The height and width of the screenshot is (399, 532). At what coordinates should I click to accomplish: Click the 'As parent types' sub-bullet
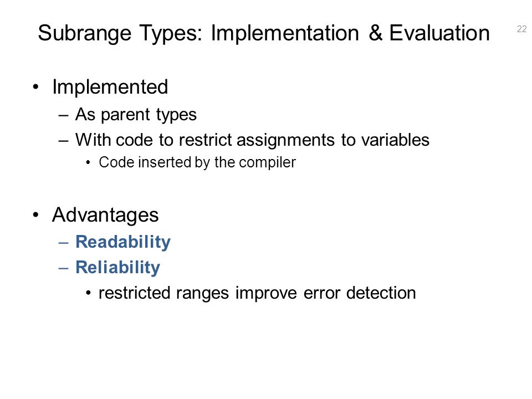(x=136, y=114)
